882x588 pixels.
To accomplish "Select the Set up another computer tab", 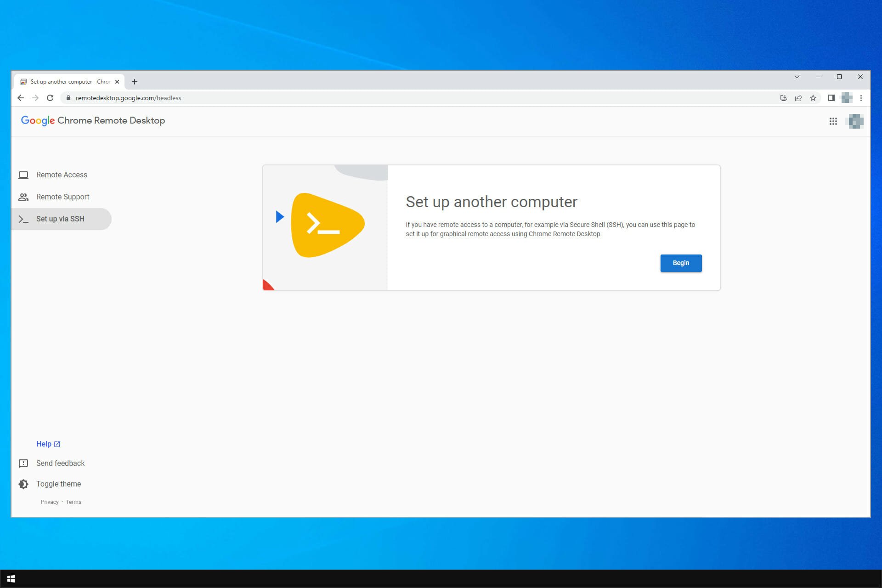I will coord(69,82).
